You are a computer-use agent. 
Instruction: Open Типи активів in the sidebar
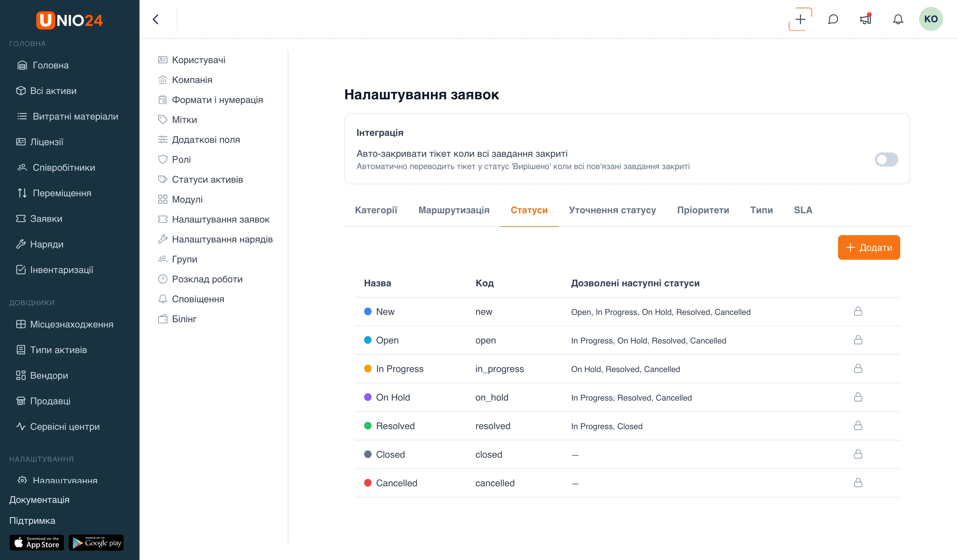click(x=51, y=350)
